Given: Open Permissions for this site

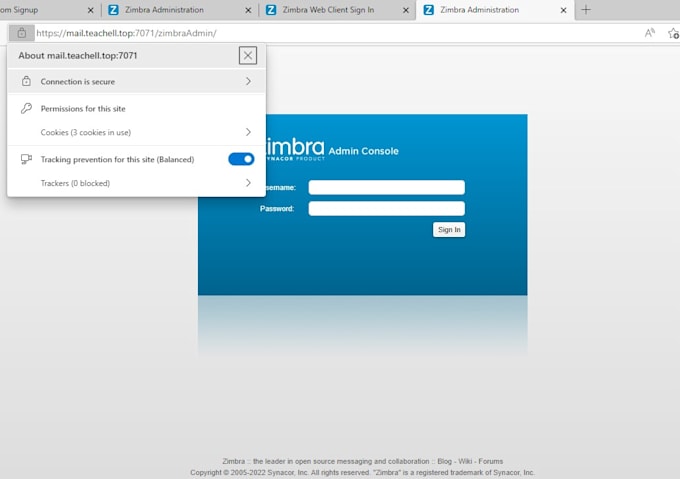Looking at the screenshot, I should click(x=83, y=108).
